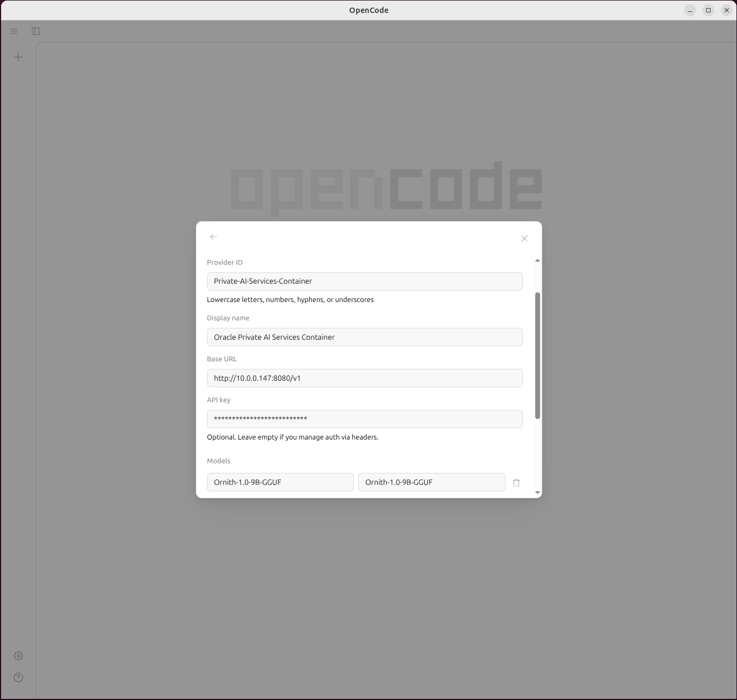737x700 pixels.
Task: Click the dialog scroll up arrow
Action: coord(537,260)
